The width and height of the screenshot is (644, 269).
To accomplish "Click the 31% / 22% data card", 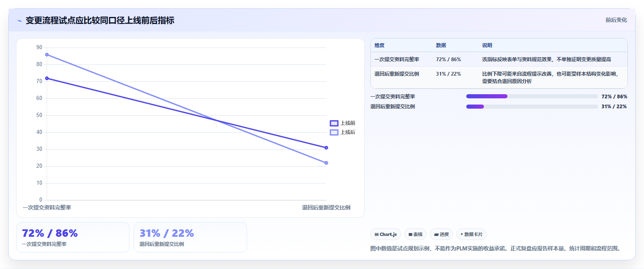I will point(190,237).
